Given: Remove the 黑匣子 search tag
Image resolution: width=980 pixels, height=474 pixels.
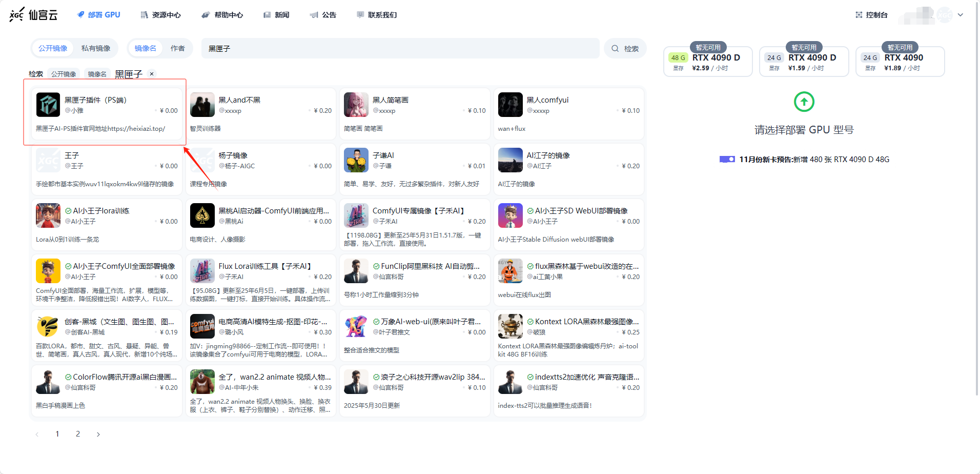Looking at the screenshot, I should pos(152,74).
